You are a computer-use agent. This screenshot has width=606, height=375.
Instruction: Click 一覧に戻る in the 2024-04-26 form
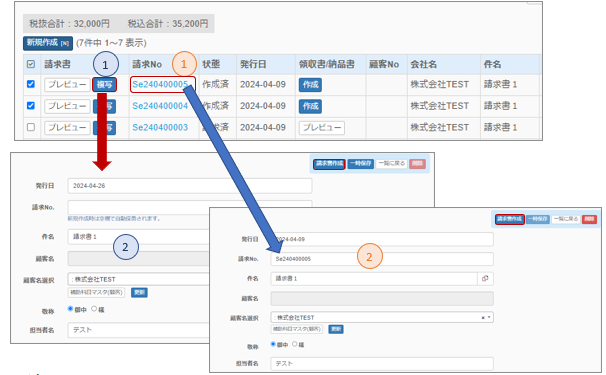pyautogui.click(x=392, y=164)
